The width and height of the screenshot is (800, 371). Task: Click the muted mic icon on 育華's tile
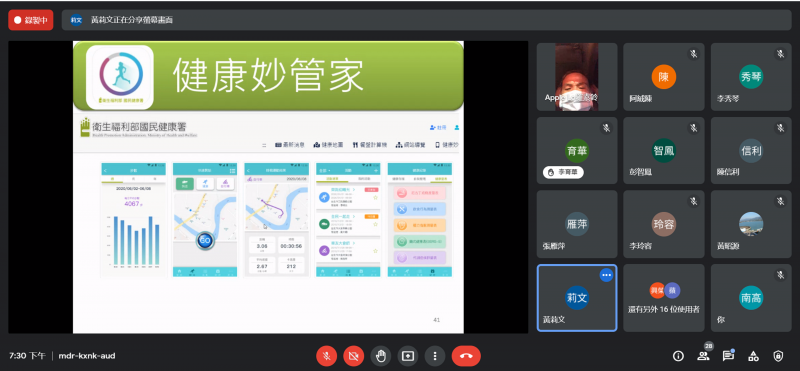click(x=606, y=128)
